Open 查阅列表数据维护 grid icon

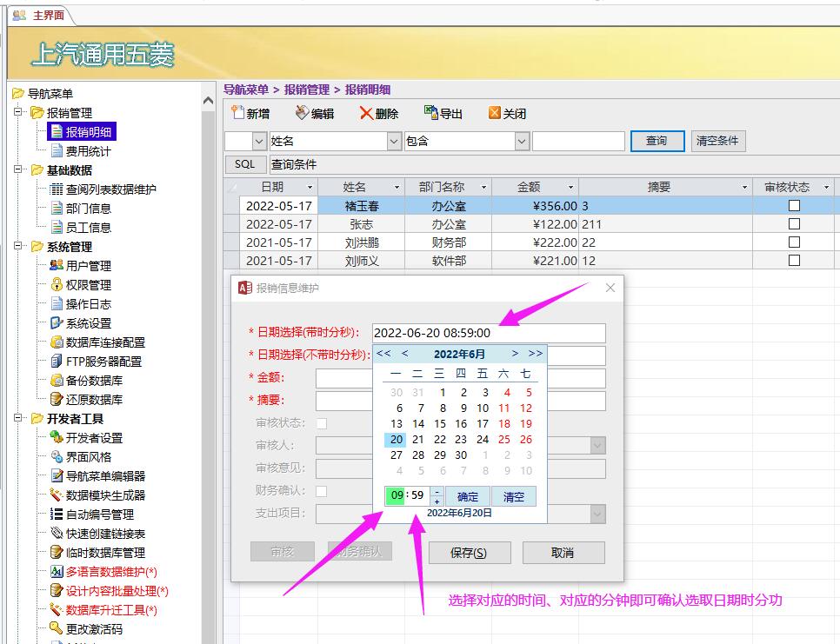[x=57, y=189]
